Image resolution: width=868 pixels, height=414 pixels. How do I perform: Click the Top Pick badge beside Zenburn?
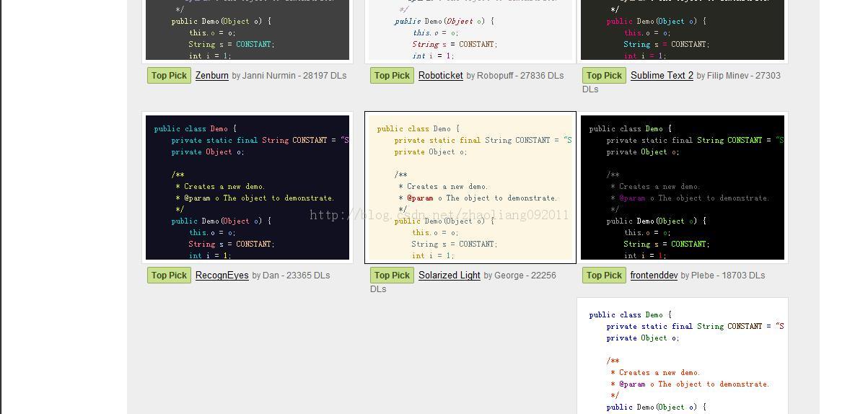169,76
